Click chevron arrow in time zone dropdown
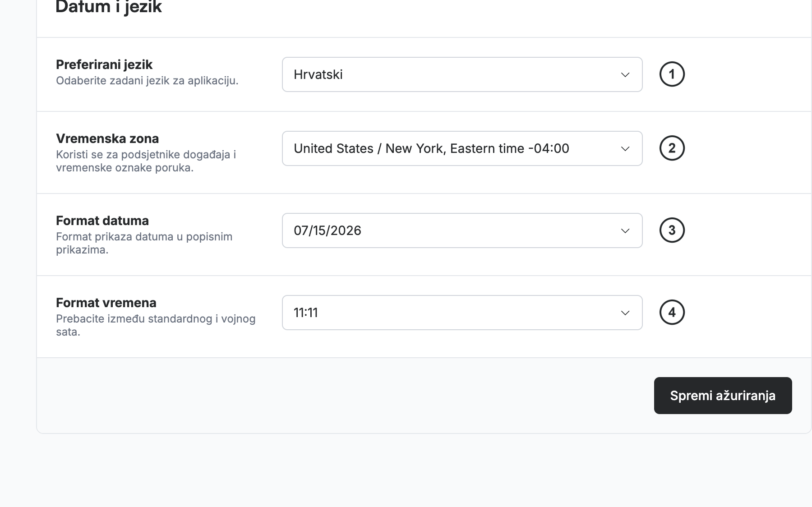 (625, 149)
